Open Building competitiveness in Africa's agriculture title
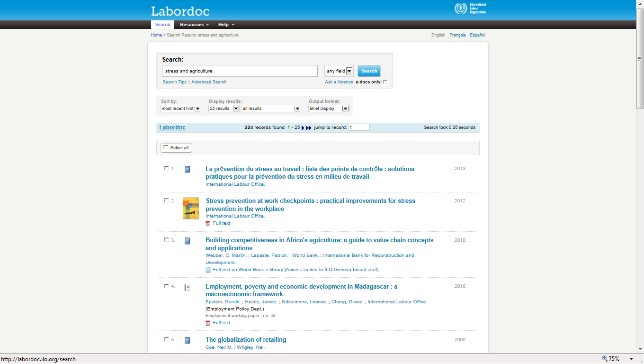The height and width of the screenshot is (364, 644). pyautogui.click(x=320, y=244)
